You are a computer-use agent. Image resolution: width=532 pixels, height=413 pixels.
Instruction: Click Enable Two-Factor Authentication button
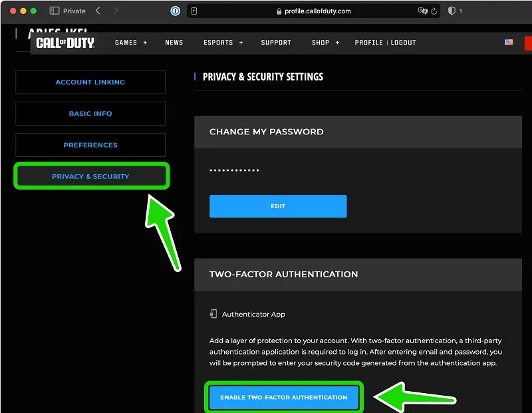[284, 398]
